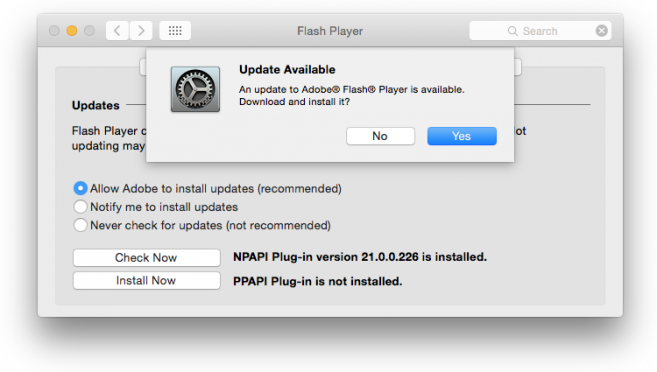
Task: Go forward using the right chevron
Action: coord(141,31)
